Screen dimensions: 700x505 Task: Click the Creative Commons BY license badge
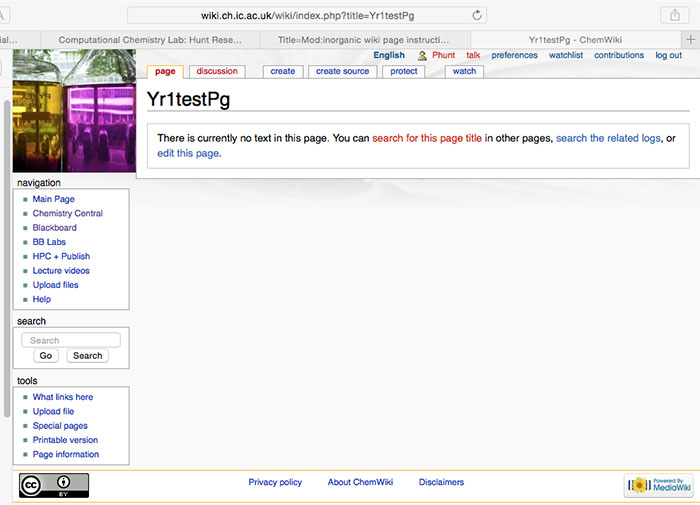(x=54, y=485)
